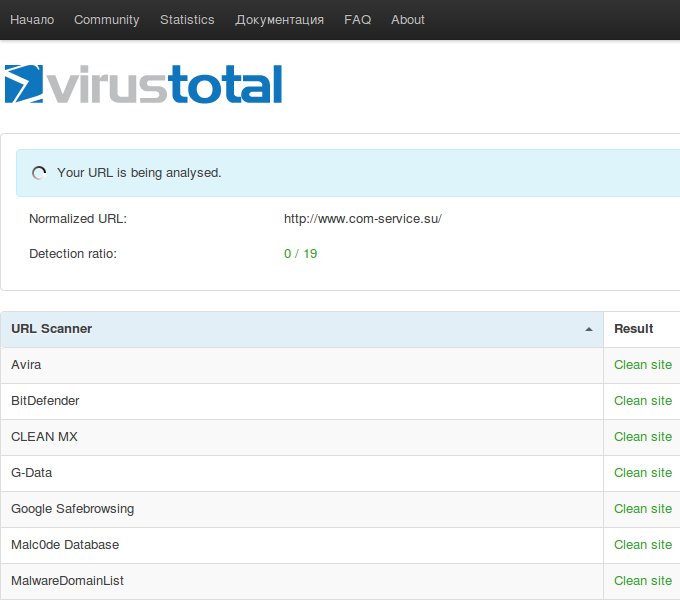Click the Clean site result for BitDefender
Viewport: 680px width, 600px height.
(643, 401)
